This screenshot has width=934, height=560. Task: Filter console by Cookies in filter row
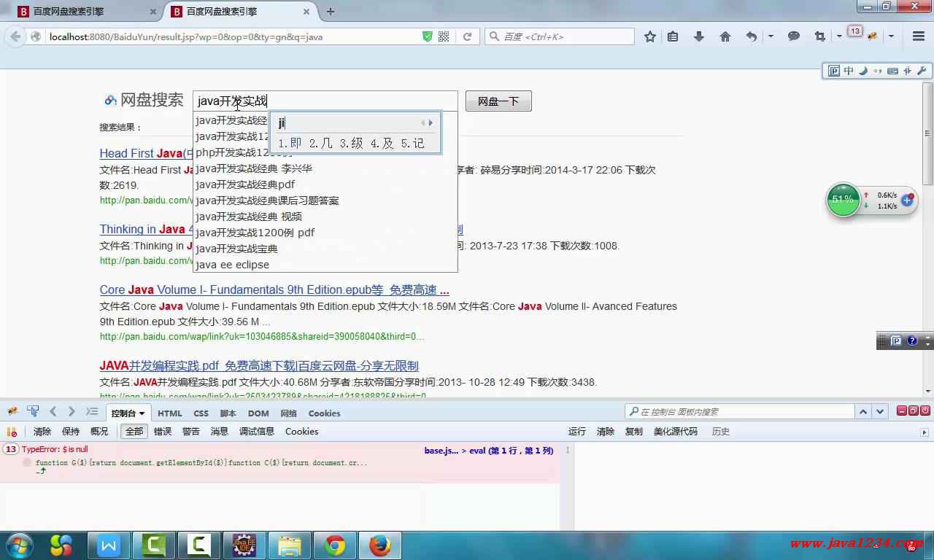coord(301,432)
